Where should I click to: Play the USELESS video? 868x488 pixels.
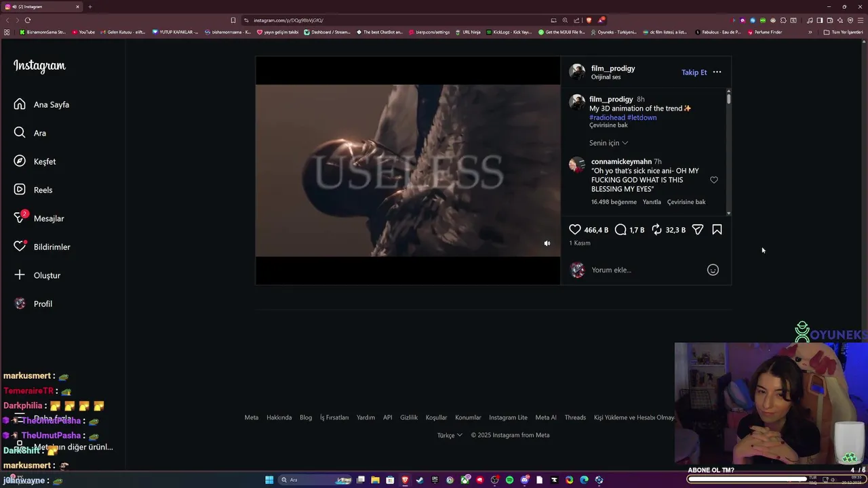pyautogui.click(x=408, y=170)
